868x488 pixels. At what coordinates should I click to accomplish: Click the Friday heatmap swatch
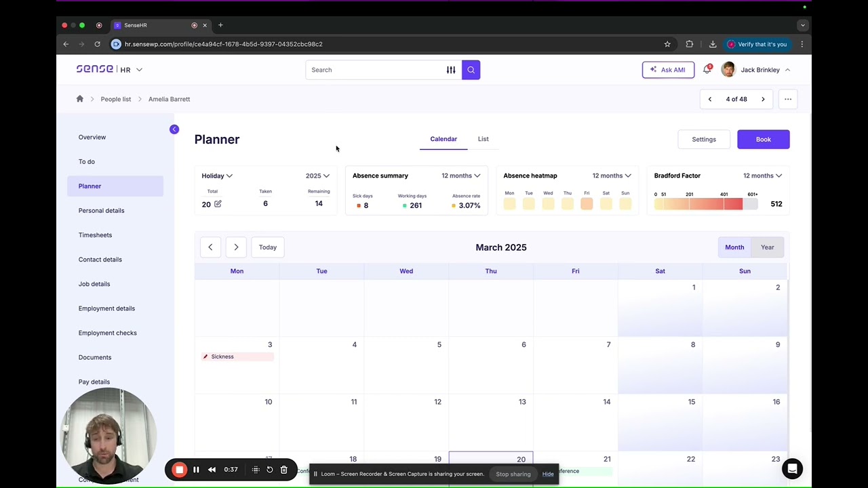point(587,203)
